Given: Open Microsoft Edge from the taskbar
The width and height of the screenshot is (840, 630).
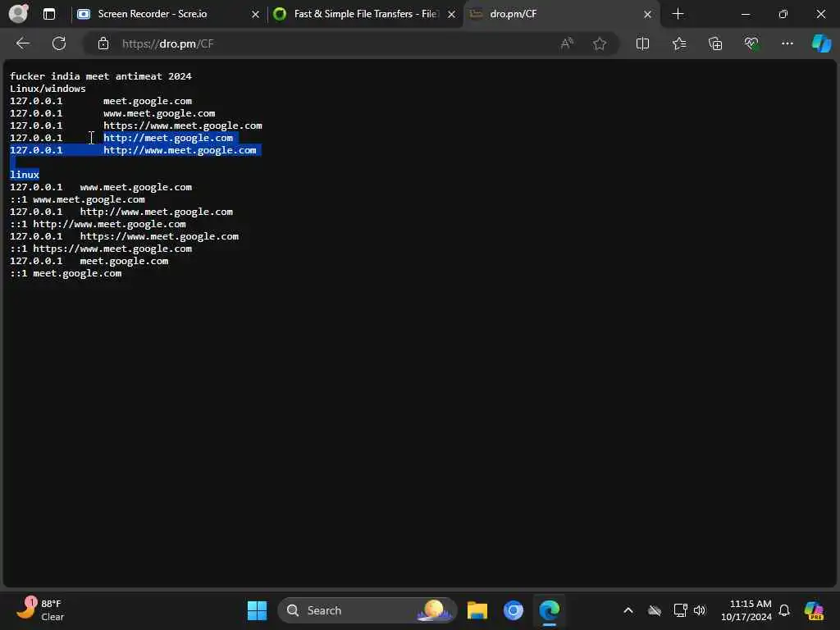Looking at the screenshot, I should [550, 610].
